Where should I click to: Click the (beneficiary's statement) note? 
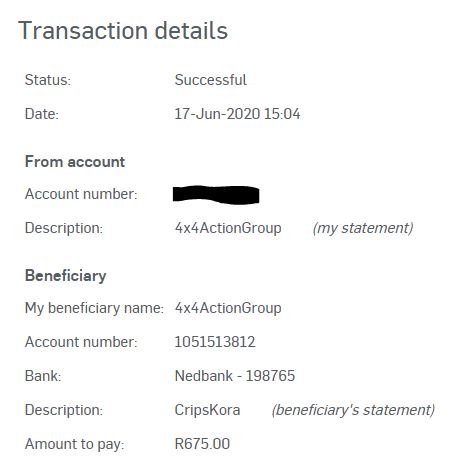point(353,410)
